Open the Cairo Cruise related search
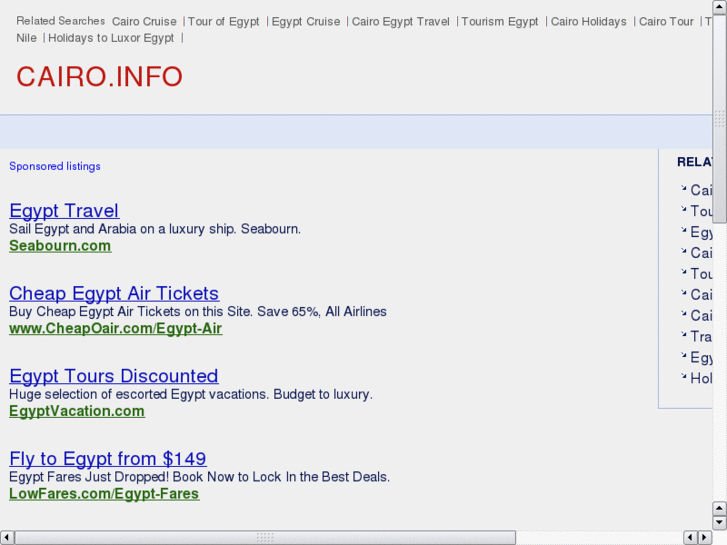 point(144,22)
